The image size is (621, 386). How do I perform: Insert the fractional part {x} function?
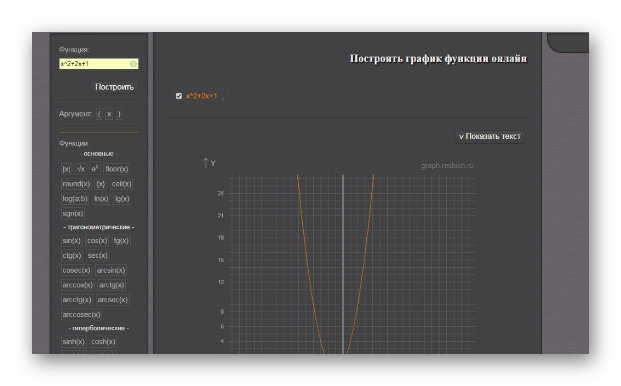click(x=101, y=184)
